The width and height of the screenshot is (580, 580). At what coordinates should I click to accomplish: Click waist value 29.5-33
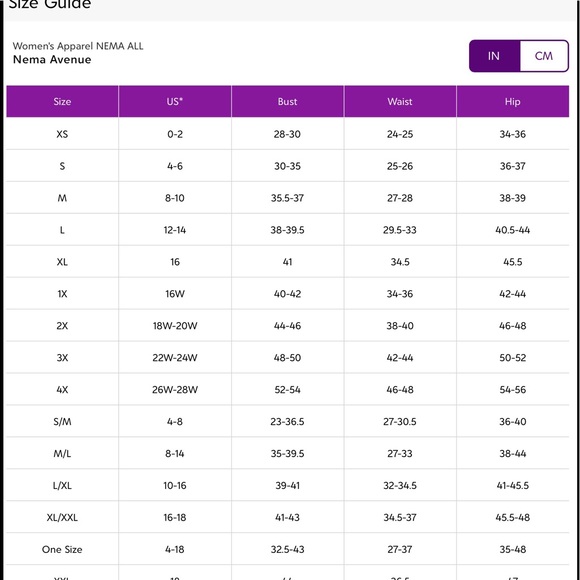(400, 230)
